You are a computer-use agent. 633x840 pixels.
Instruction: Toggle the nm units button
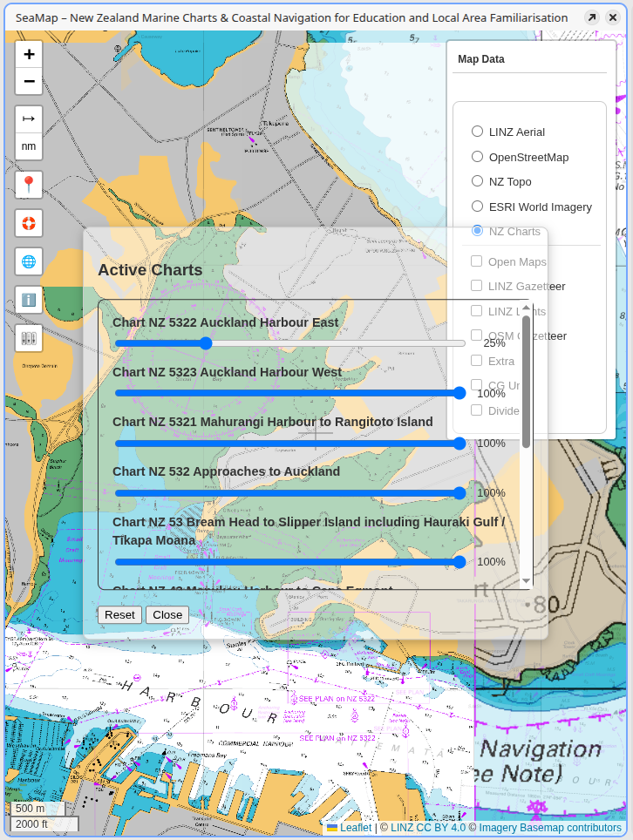(29, 146)
